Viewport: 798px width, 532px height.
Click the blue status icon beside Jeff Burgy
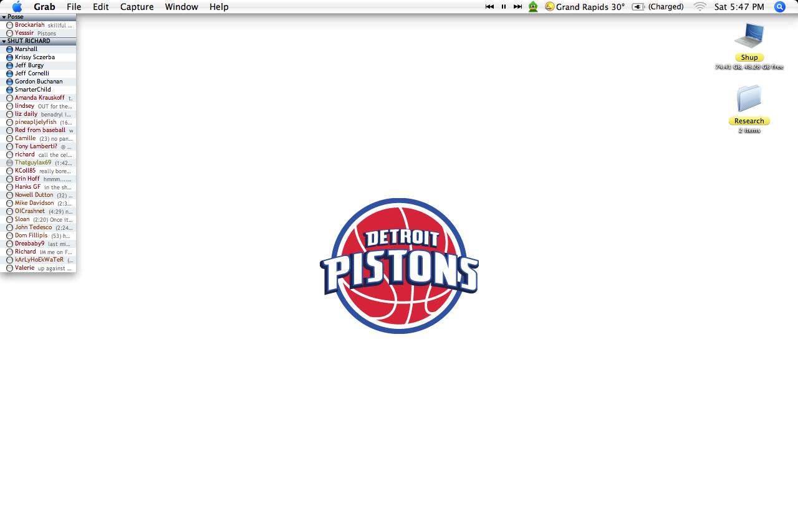pyautogui.click(x=9, y=65)
